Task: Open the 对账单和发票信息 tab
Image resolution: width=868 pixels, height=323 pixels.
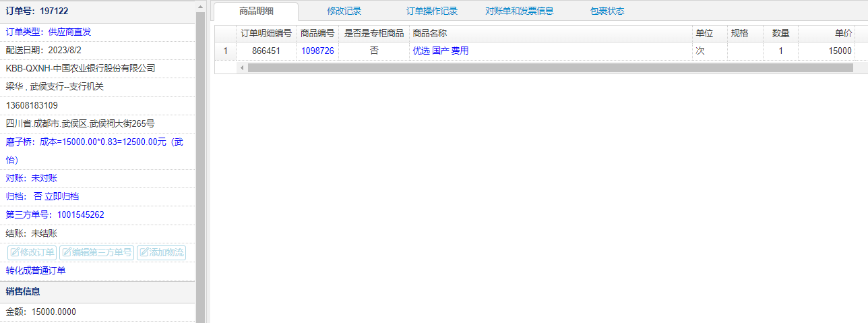Action: coord(520,11)
